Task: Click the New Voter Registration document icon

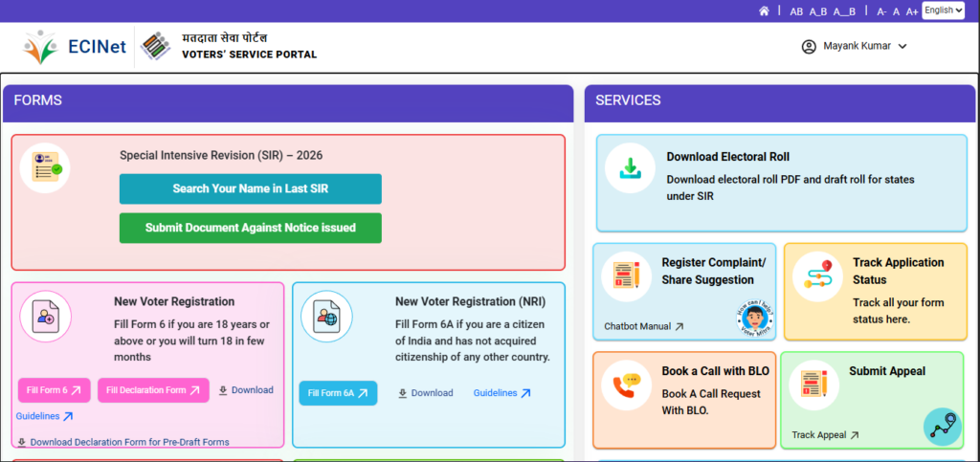Action: click(46, 317)
